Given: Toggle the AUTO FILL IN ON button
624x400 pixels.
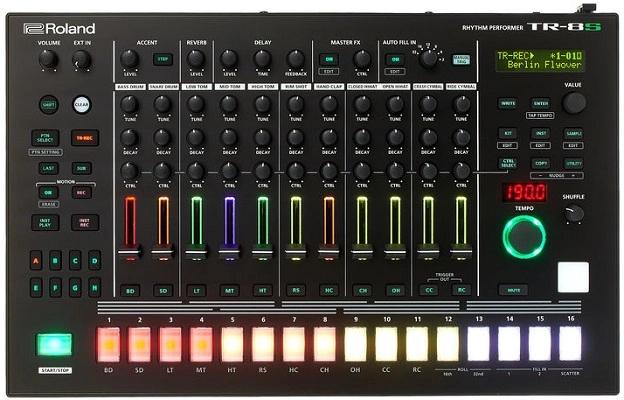Looking at the screenshot, I should click(394, 59).
